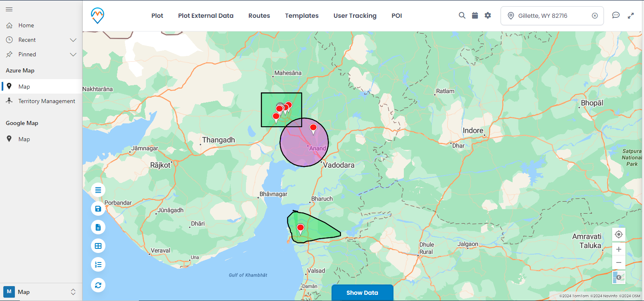Click the Territory Management icon

pos(9,101)
